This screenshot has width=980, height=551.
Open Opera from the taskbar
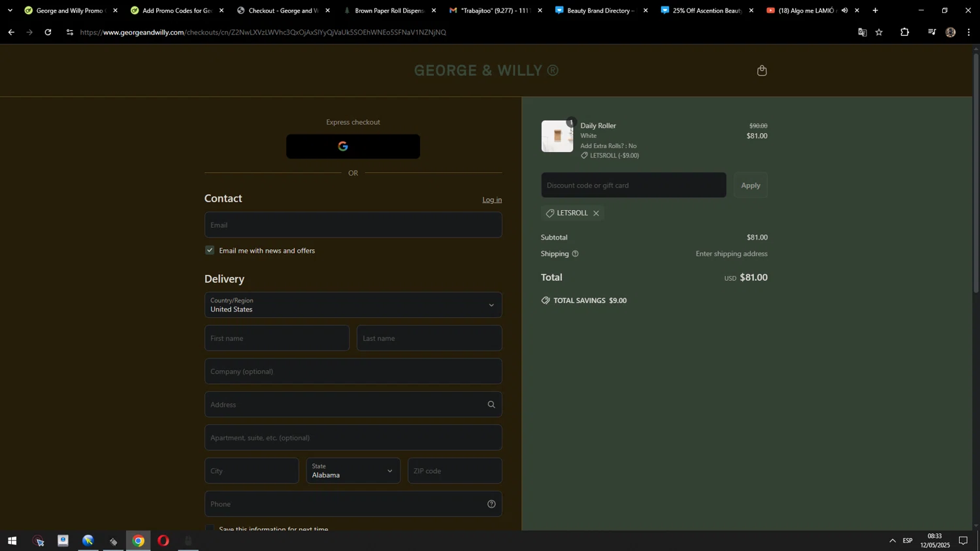(163, 541)
